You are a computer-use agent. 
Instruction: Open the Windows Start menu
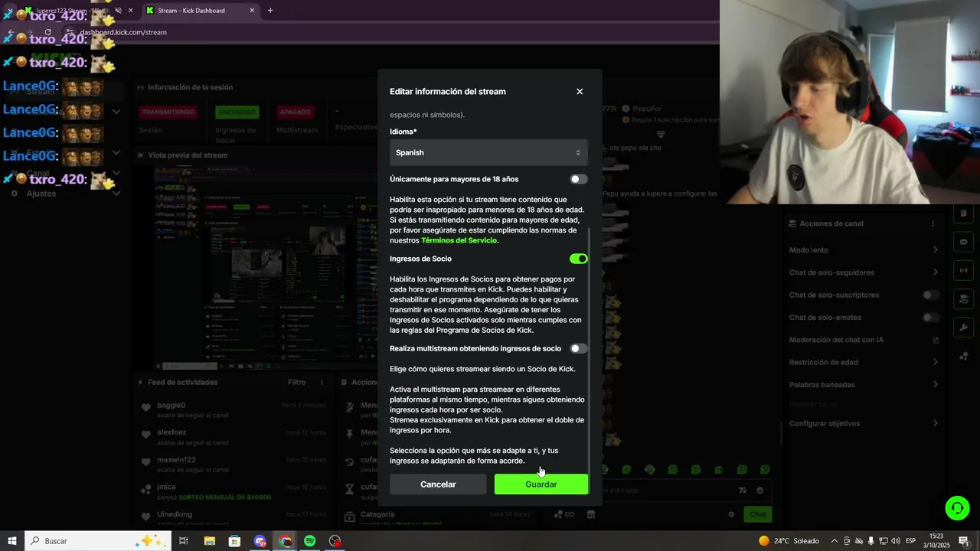(x=11, y=541)
